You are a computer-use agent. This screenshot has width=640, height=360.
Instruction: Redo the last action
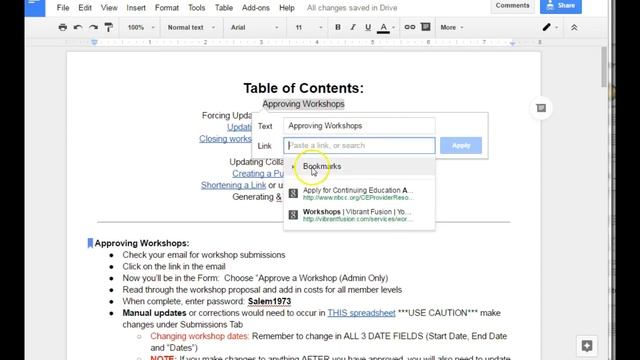pos(93,27)
